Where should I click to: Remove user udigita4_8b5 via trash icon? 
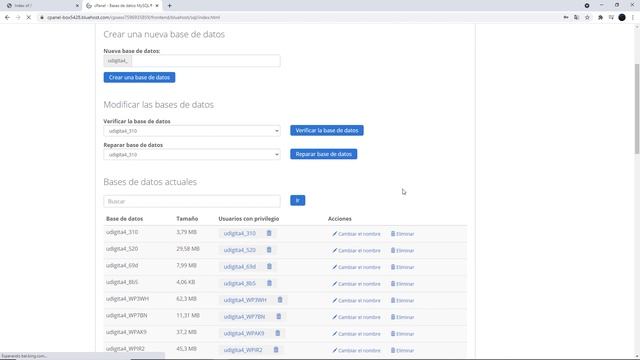269,283
